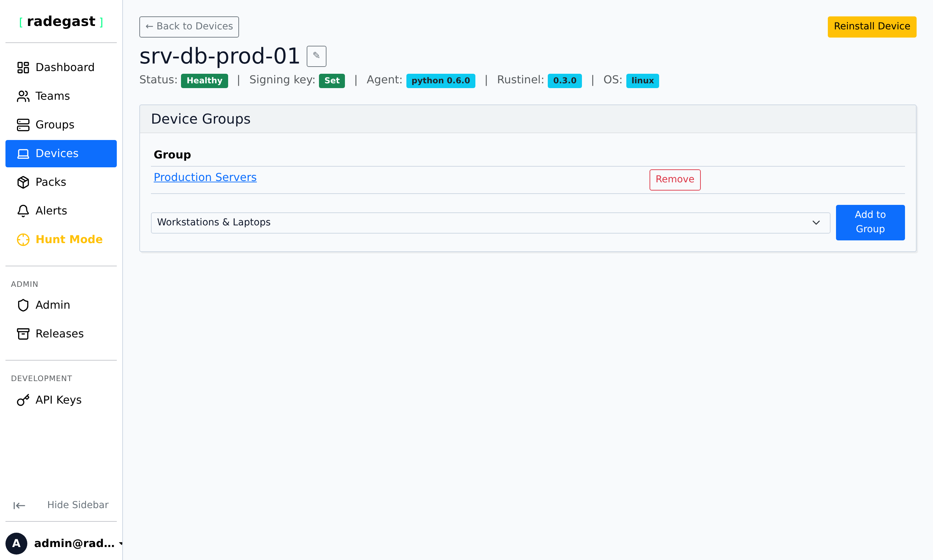Click the Healthy status badge
Screen dimensions: 933x560
tap(204, 81)
